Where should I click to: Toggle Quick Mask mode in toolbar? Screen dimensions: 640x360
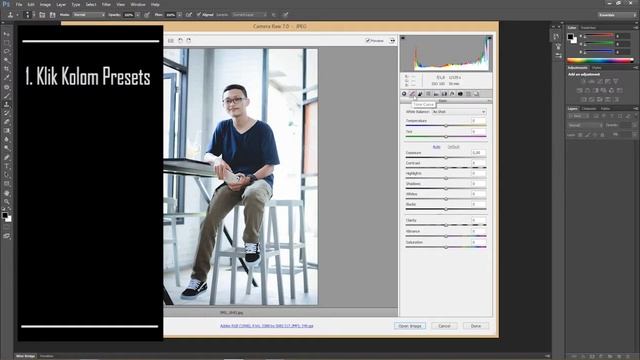(x=7, y=227)
